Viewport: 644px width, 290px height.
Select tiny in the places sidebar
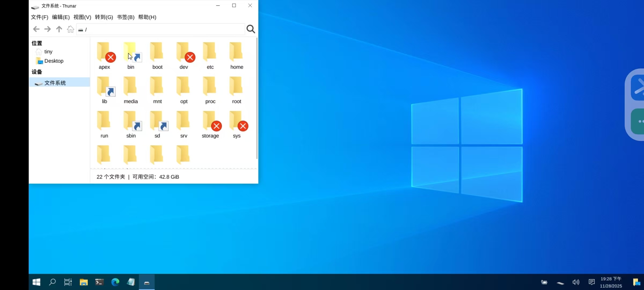tap(48, 52)
